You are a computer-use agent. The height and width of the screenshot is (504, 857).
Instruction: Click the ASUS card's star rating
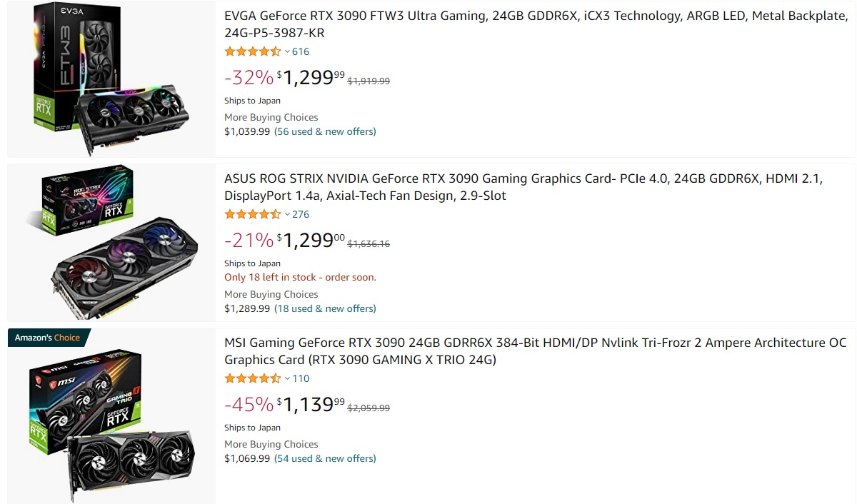click(x=252, y=214)
